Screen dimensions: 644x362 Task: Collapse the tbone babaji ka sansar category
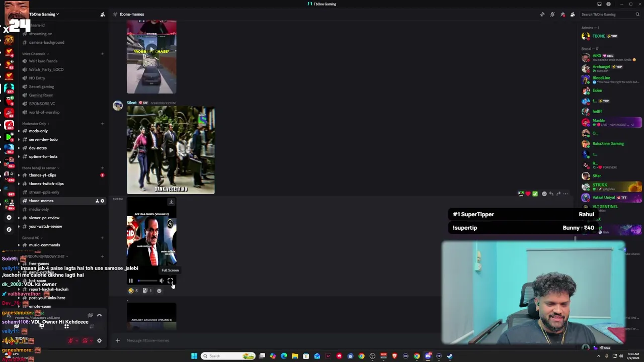40,168
